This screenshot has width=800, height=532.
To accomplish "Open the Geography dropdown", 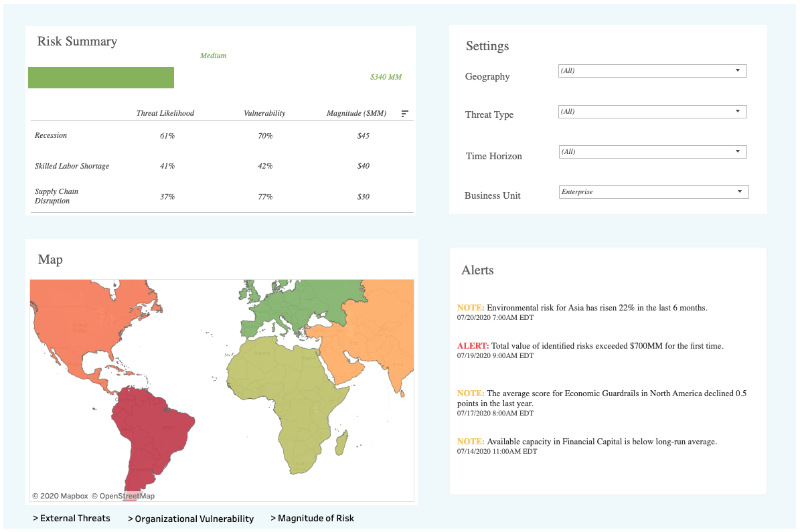I will 652,71.
